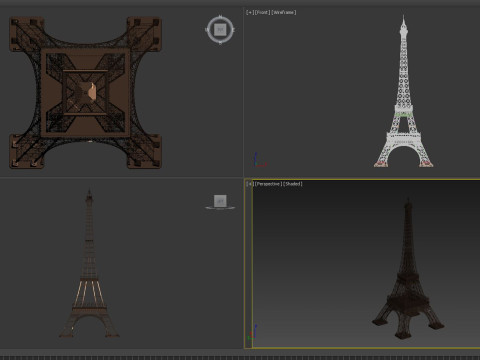Click the ViewCube top face in top-left viewport

point(220,30)
